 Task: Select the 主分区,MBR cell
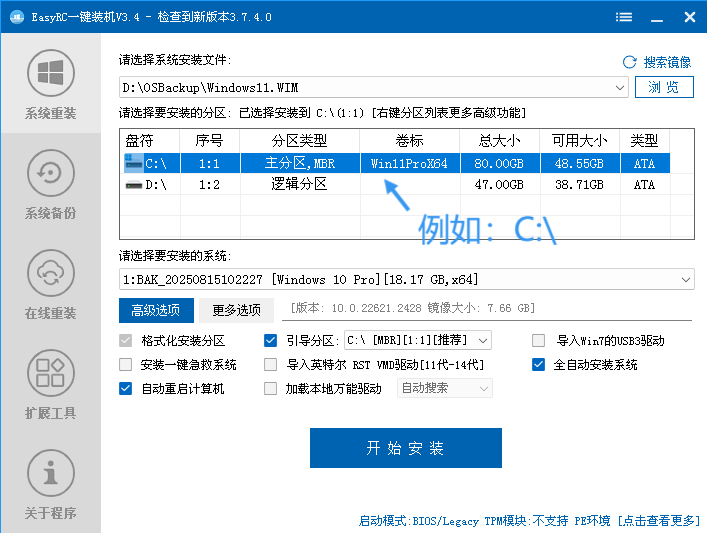300,163
